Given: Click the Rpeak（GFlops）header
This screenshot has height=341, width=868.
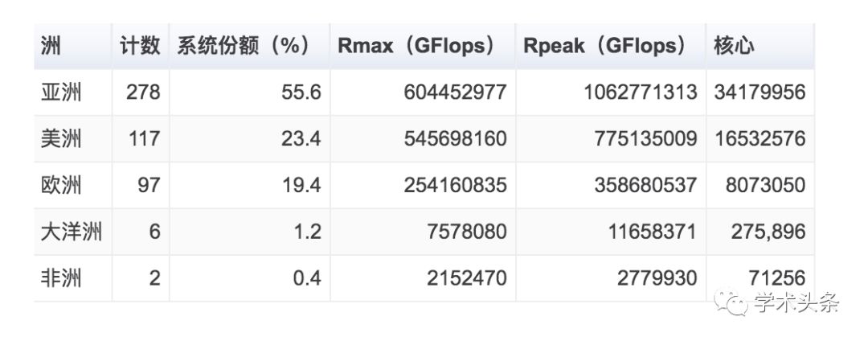Looking at the screenshot, I should pos(604,46).
